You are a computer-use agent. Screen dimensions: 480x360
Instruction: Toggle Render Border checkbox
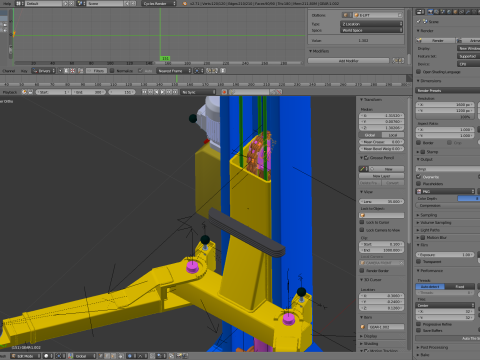click(x=362, y=271)
